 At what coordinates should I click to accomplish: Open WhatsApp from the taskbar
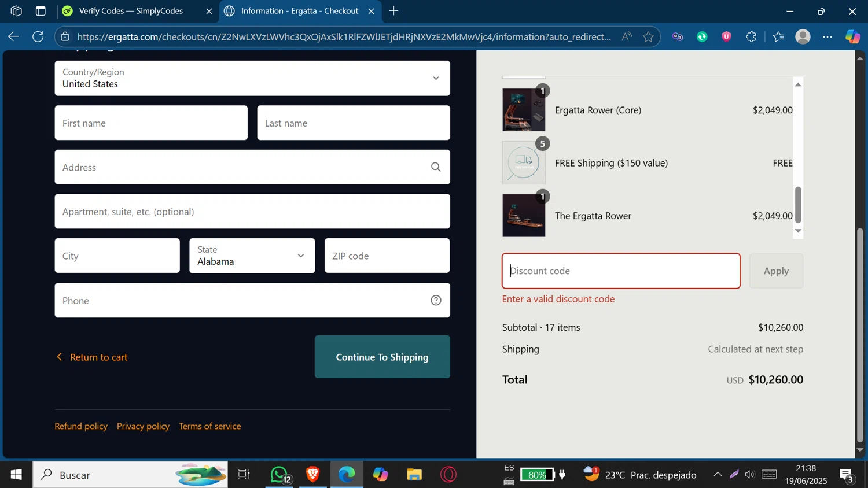coord(280,475)
